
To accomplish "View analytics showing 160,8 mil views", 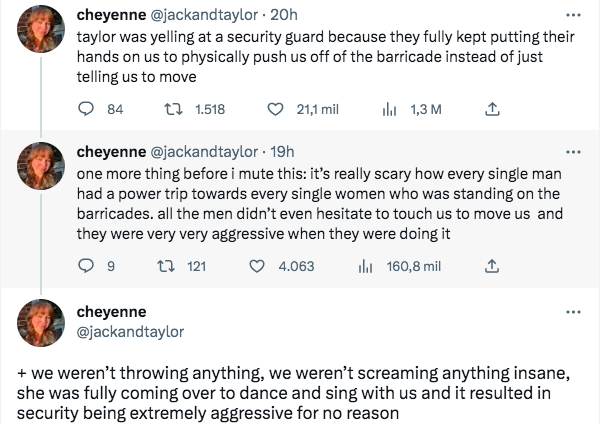I will click(x=365, y=266).
